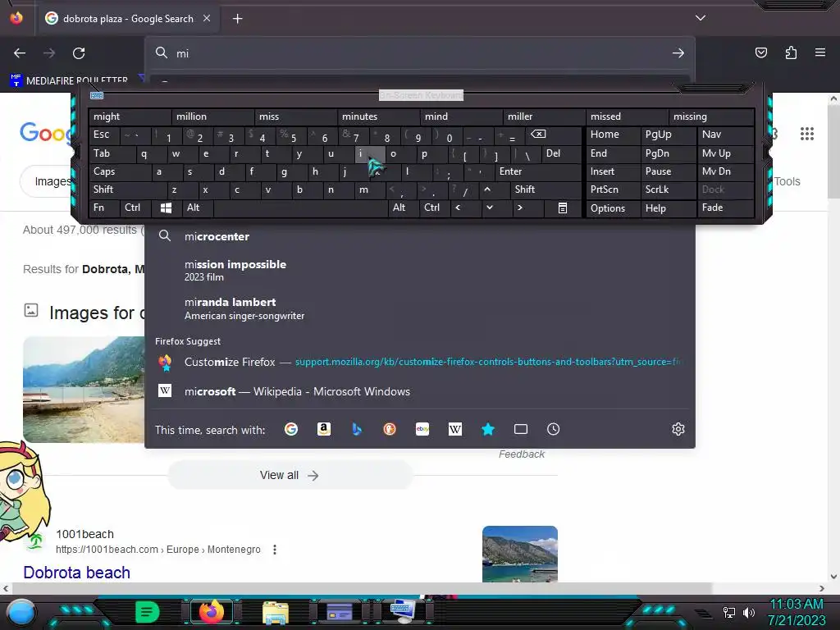
Task: Click the Esc key on keyboard
Action: point(104,135)
